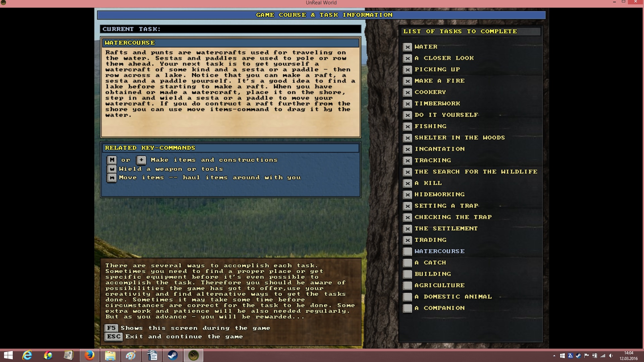Open File Explorer from the taskbar
Screen dimensions: 644x362
[x=110, y=355]
